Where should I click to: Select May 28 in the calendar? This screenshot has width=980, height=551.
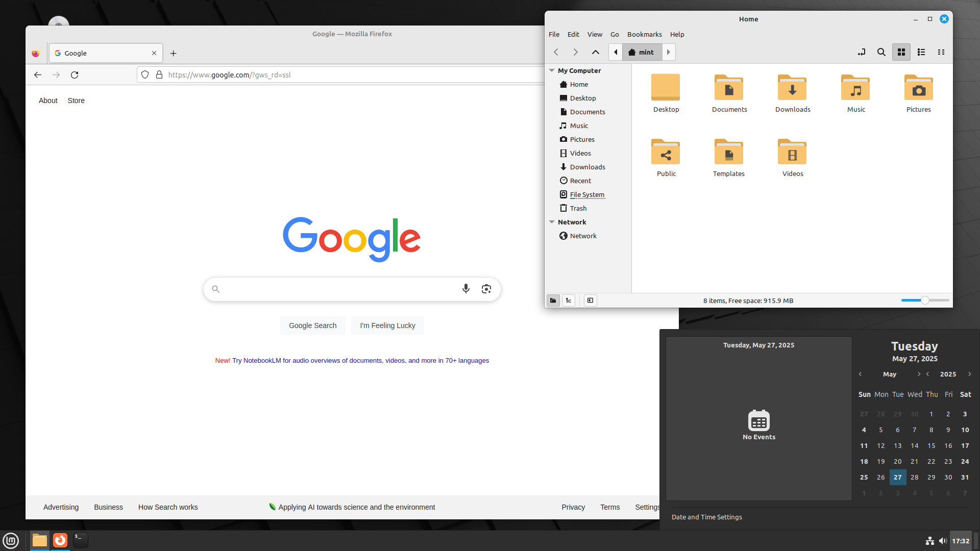(x=914, y=478)
